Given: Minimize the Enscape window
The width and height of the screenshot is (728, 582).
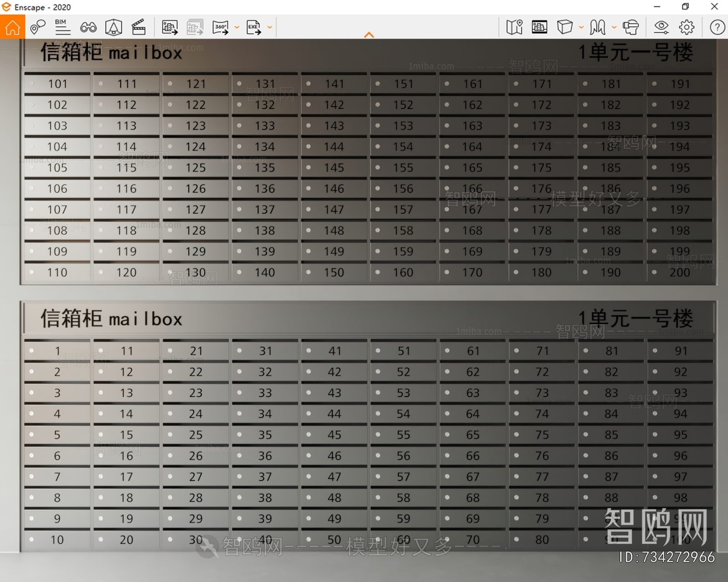Looking at the screenshot, I should pyautogui.click(x=657, y=6).
